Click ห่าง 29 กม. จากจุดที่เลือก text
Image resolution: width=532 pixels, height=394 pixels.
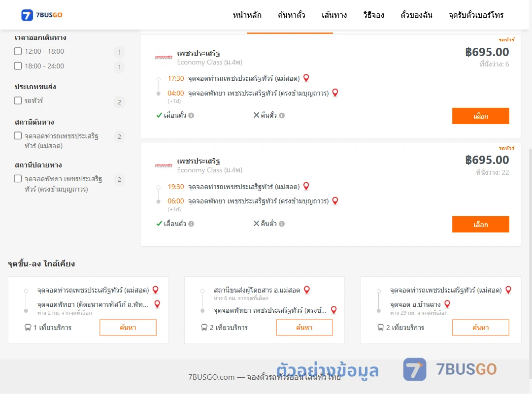[419, 313]
